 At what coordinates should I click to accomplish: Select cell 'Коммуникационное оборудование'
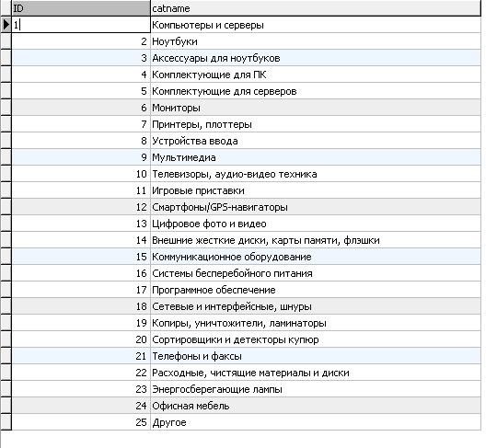click(x=316, y=257)
